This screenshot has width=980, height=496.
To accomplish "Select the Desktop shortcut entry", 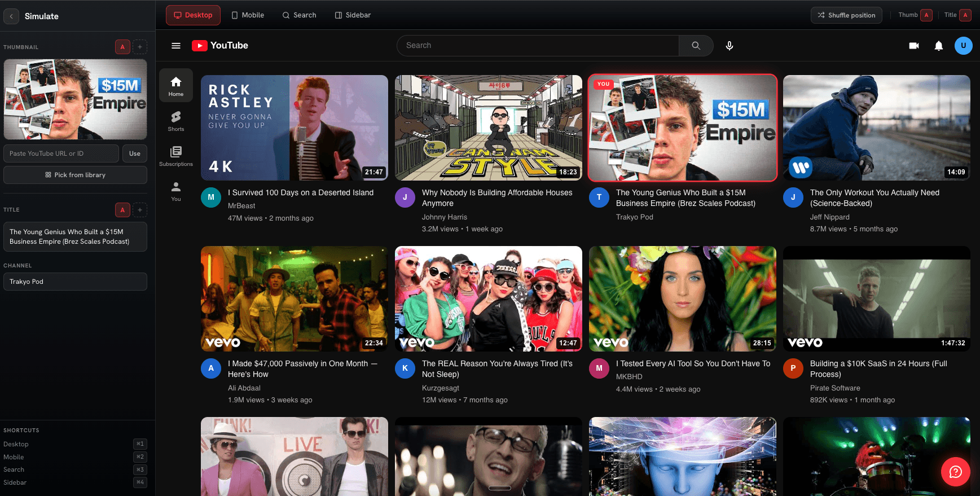I will click(74, 444).
